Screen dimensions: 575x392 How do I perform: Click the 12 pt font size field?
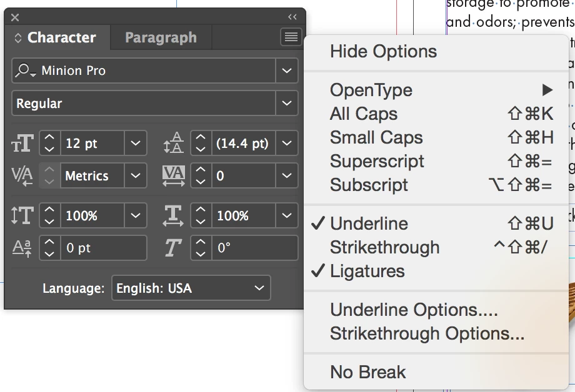click(x=92, y=143)
